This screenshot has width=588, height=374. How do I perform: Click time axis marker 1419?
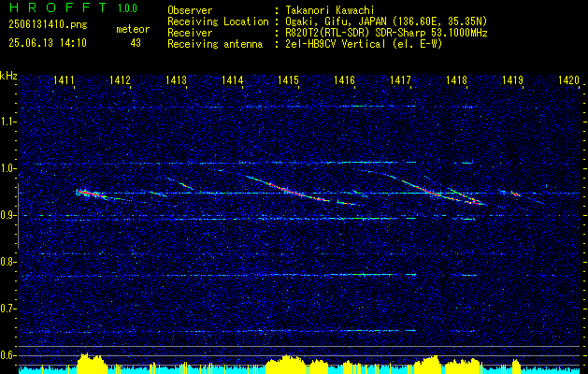(513, 79)
